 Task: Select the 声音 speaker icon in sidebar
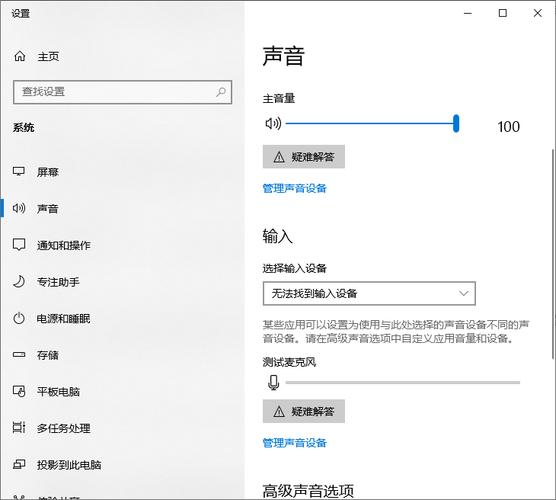[19, 208]
